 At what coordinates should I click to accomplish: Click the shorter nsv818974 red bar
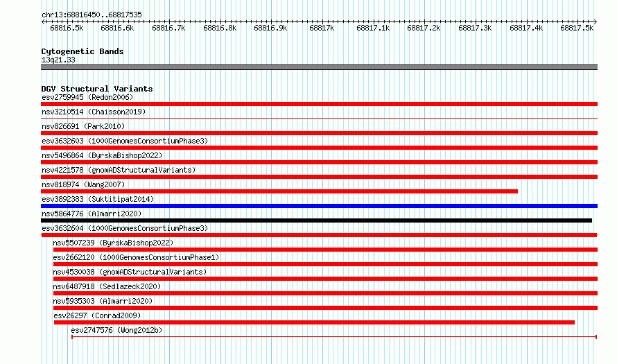[x=279, y=191]
